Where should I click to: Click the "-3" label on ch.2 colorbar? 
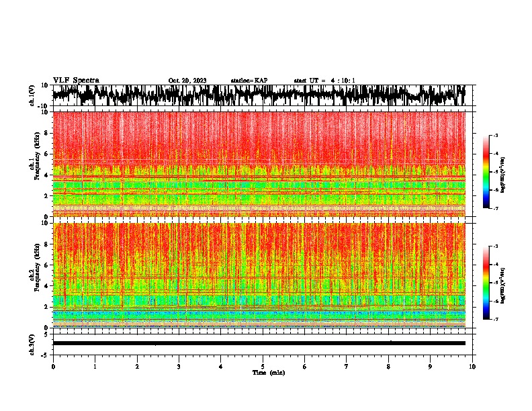[495, 246]
